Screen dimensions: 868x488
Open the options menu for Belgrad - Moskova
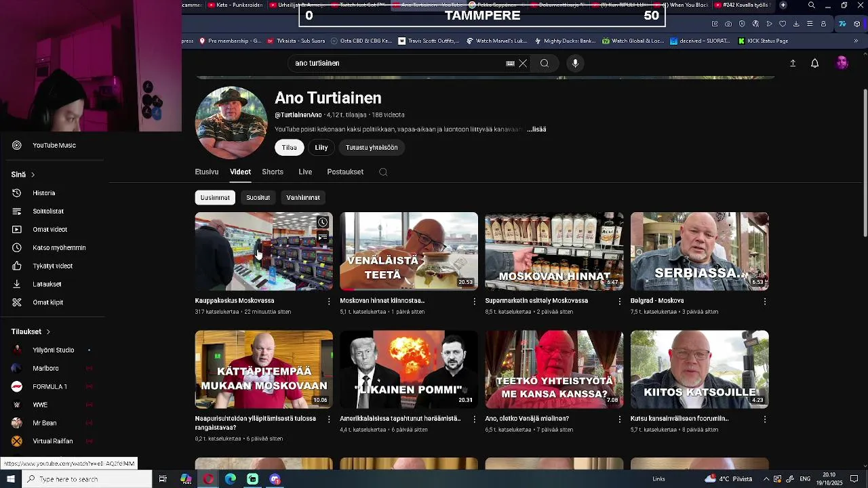click(764, 301)
